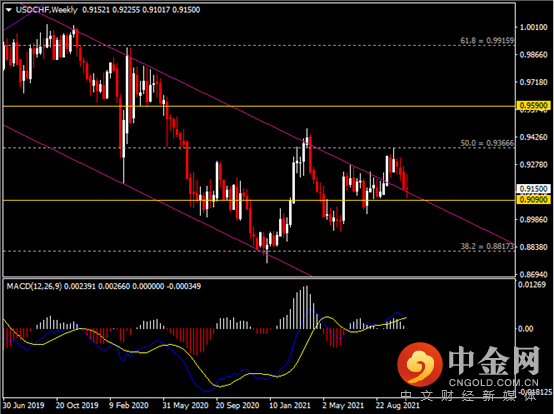Click the current price label 0.91500
The image size is (554, 414).
(x=534, y=189)
